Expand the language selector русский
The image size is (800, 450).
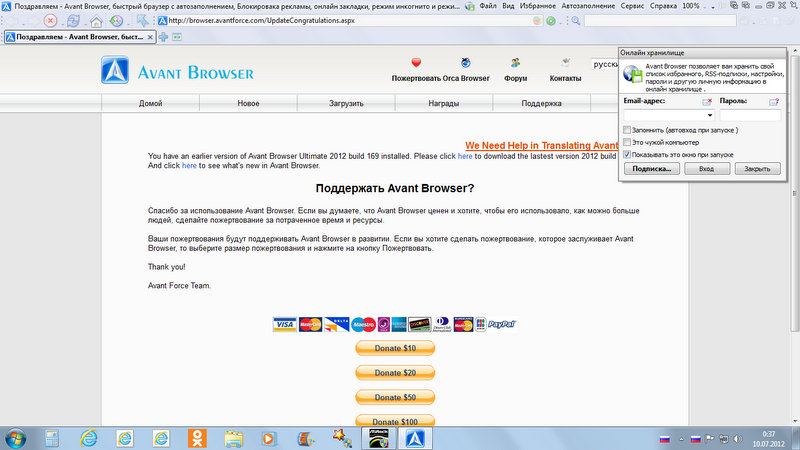[605, 64]
